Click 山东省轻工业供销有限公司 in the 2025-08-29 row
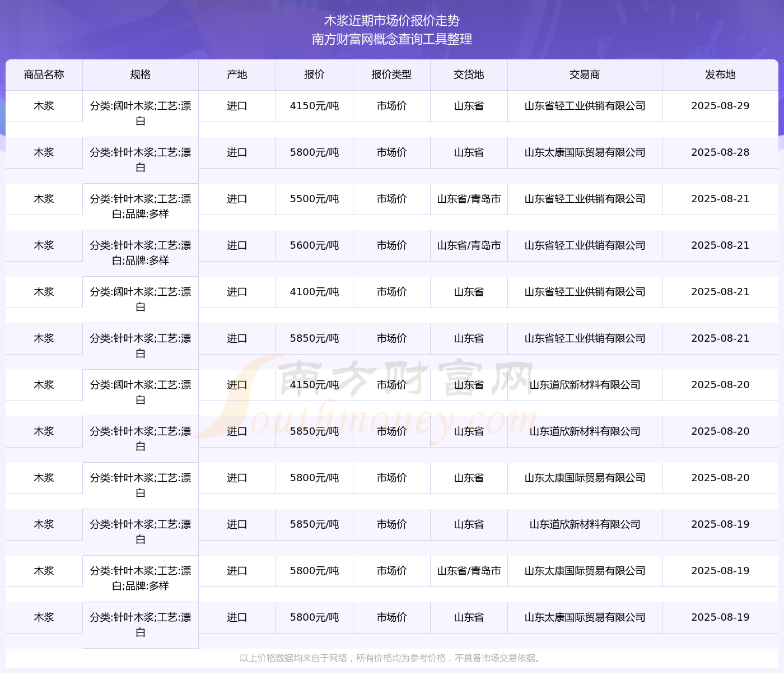Viewport: 784px width, 675px height. pos(585,106)
